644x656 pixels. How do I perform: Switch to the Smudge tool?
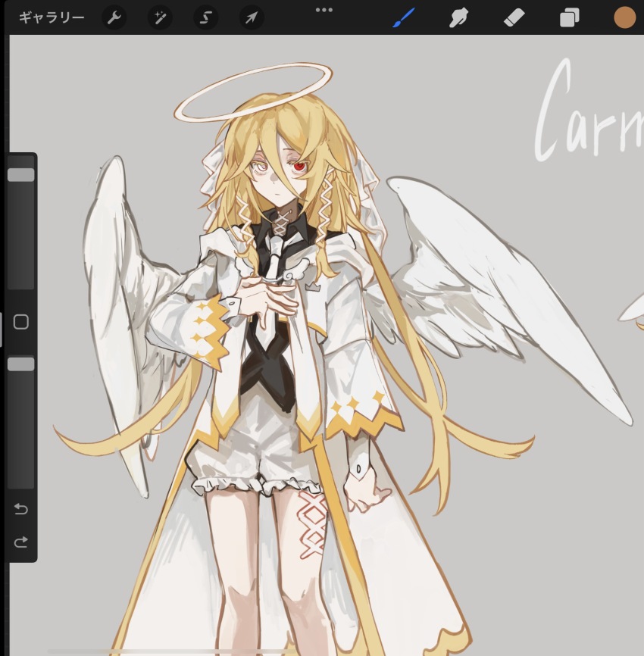click(x=458, y=16)
